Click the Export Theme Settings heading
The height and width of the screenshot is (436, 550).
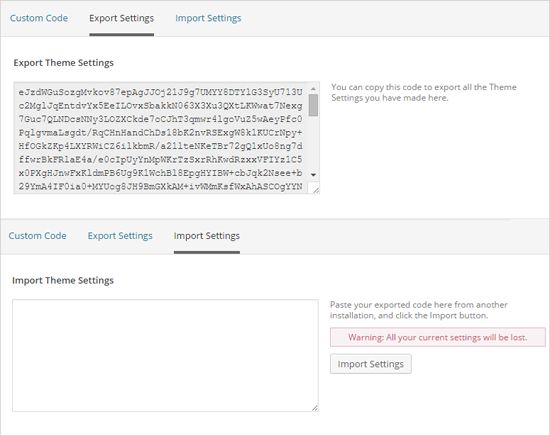63,63
